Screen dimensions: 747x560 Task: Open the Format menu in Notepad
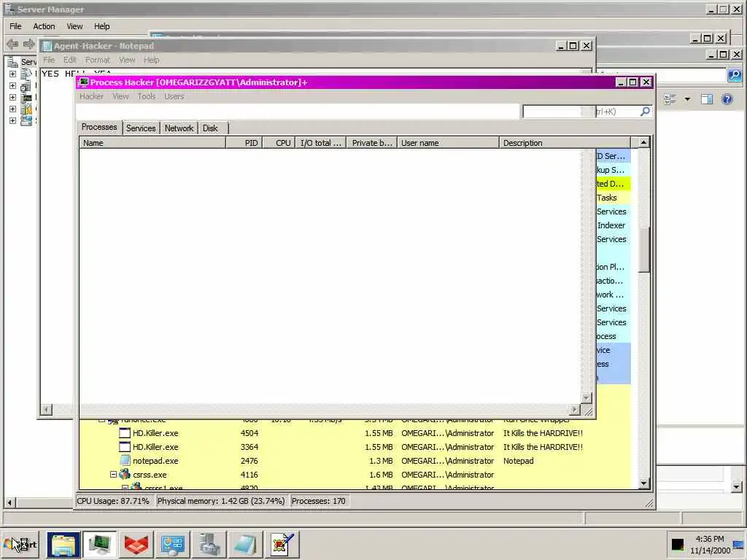coord(98,60)
